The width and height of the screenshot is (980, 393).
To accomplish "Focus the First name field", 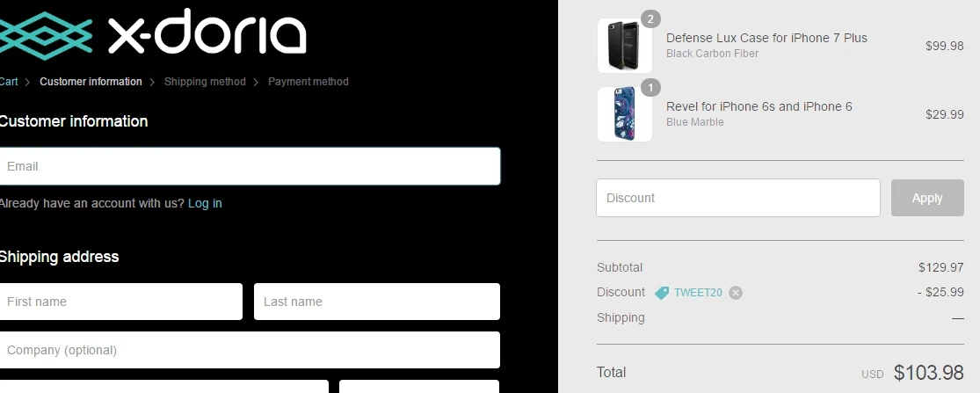I will (120, 302).
